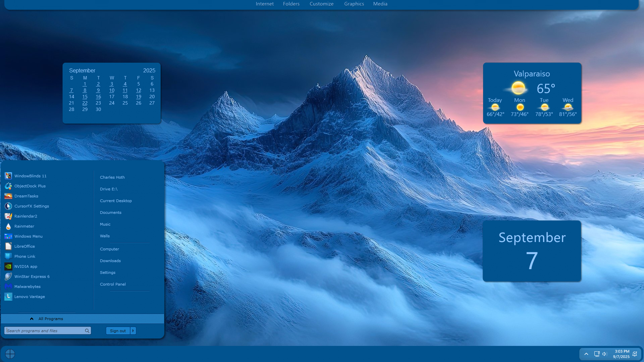644x362 pixels.
Task: Collapse All Programs list
Action: tap(50, 319)
